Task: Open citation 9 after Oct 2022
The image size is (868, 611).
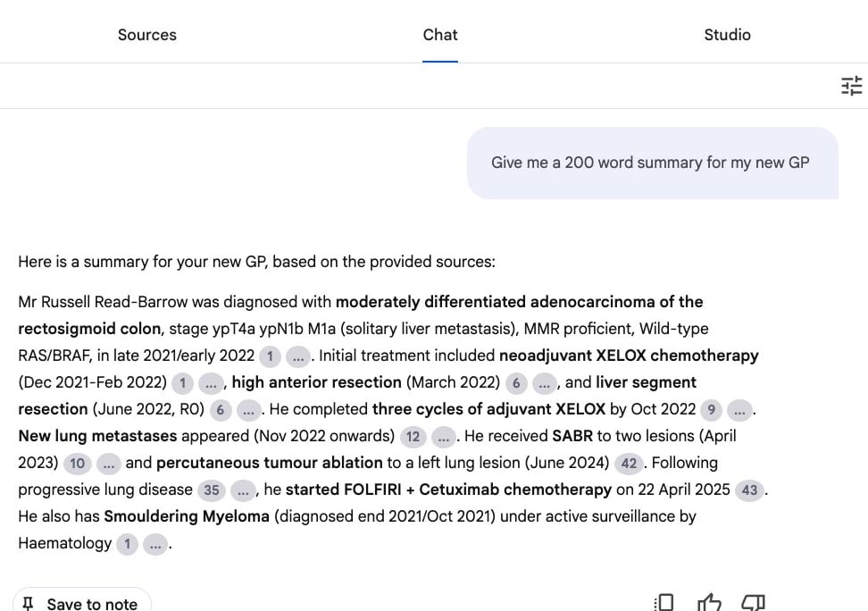Action: tap(711, 409)
